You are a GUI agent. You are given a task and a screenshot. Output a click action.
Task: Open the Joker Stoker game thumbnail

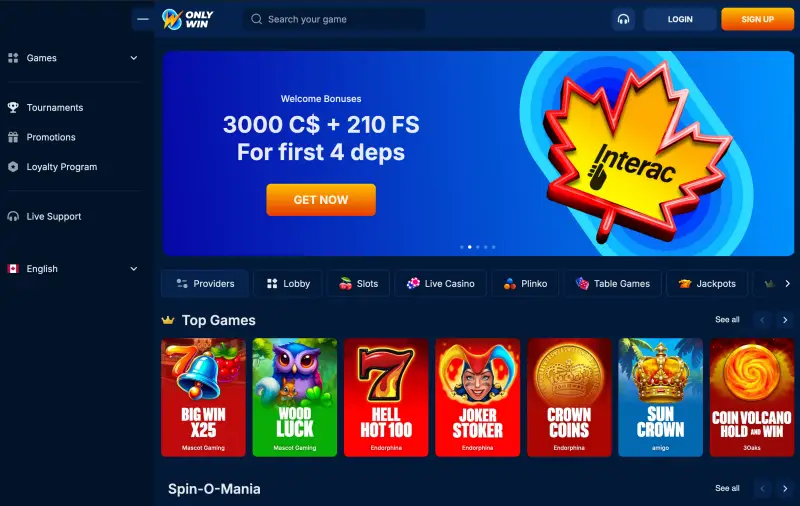pyautogui.click(x=478, y=397)
